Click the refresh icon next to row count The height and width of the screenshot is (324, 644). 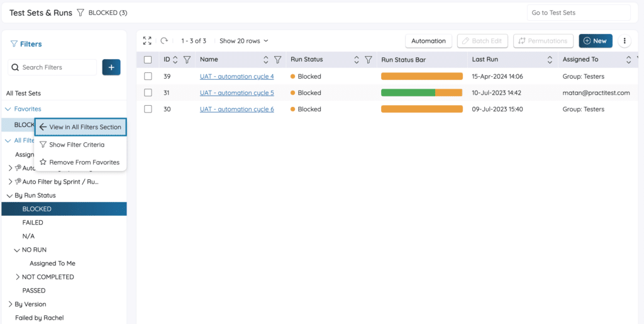point(164,41)
